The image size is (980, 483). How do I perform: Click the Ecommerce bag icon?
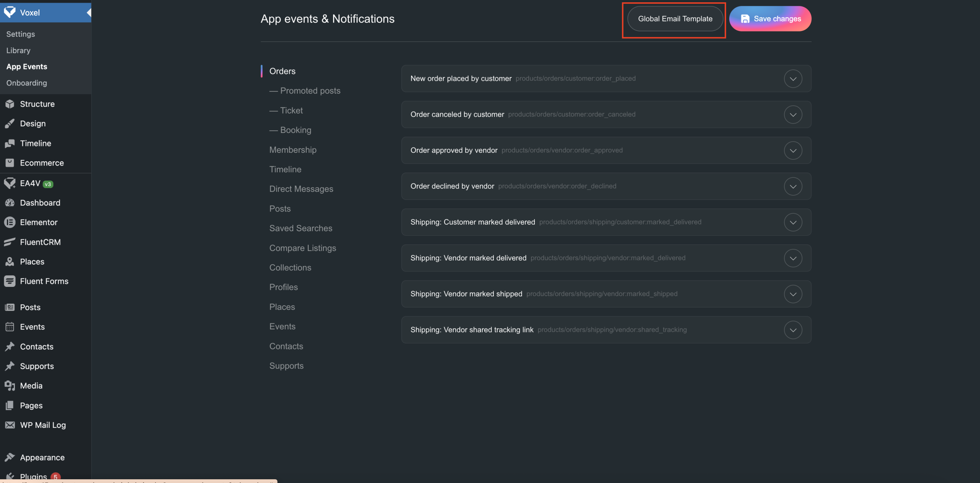(x=10, y=163)
